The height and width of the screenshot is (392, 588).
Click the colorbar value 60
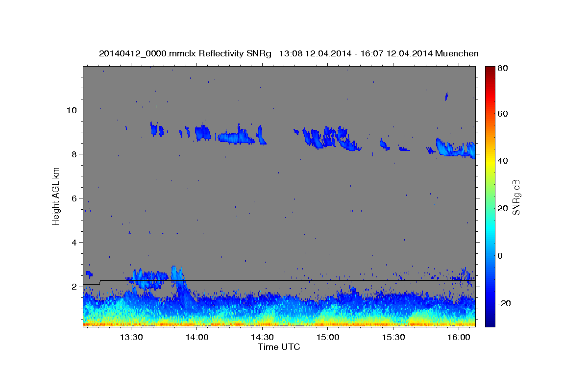pos(503,114)
